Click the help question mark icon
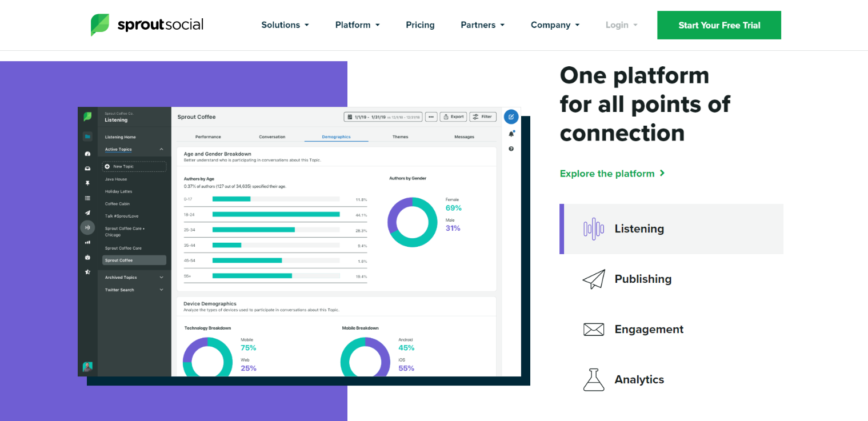 point(511,149)
